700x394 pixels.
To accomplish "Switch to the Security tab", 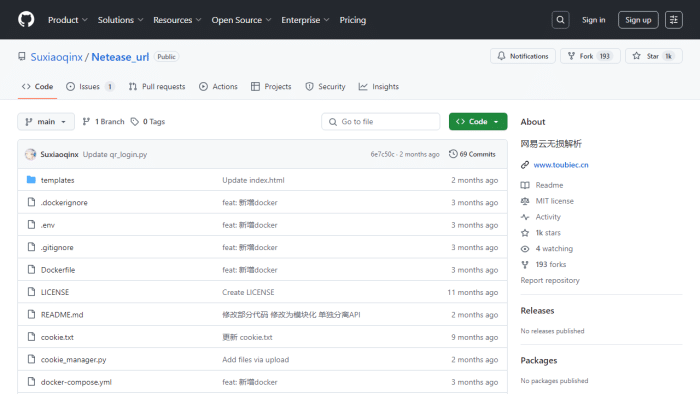I will (x=325, y=87).
